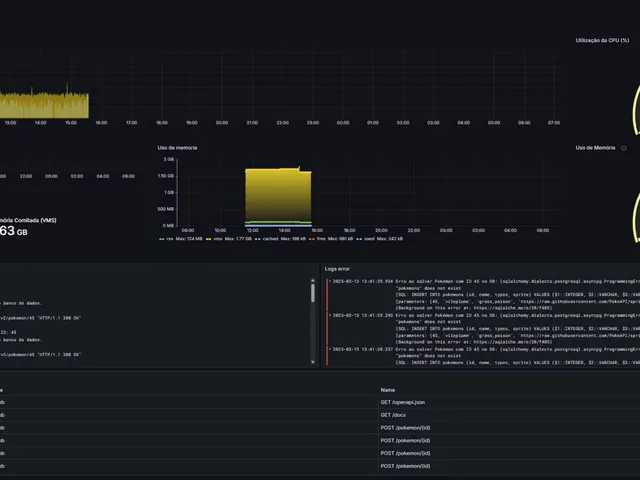Click the 'ID: 45' line in left logs
The width and height of the screenshot is (640, 480).
[8, 332]
